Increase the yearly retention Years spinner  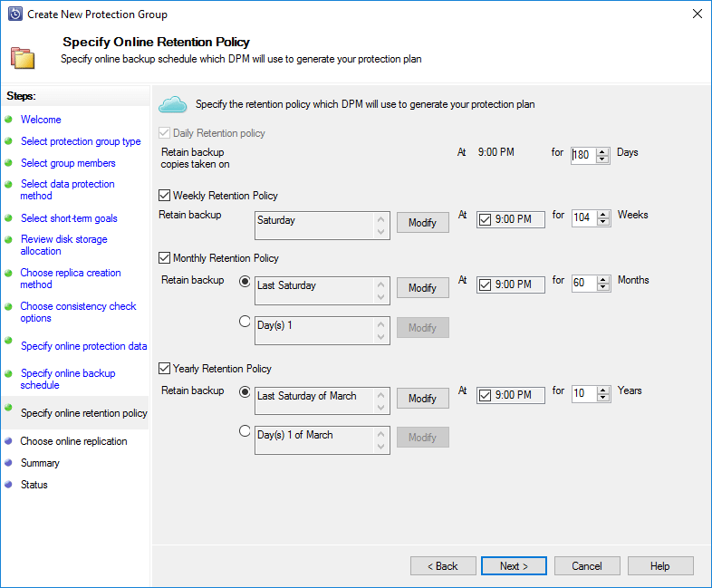coord(603,390)
